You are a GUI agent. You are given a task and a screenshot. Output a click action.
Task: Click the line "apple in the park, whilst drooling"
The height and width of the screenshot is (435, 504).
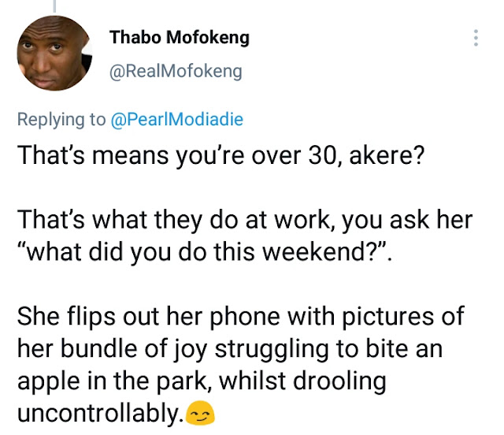coord(202,381)
